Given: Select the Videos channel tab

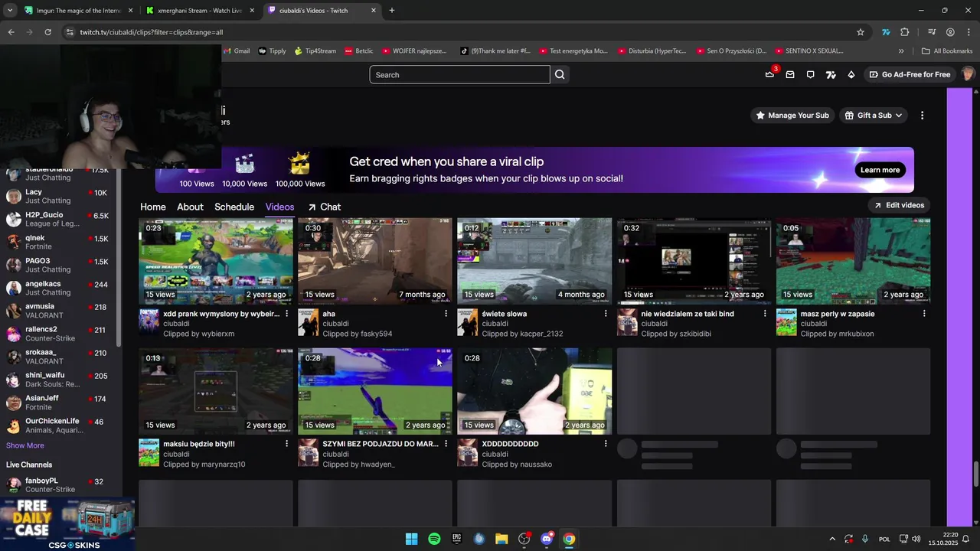Looking at the screenshot, I should pos(279,207).
